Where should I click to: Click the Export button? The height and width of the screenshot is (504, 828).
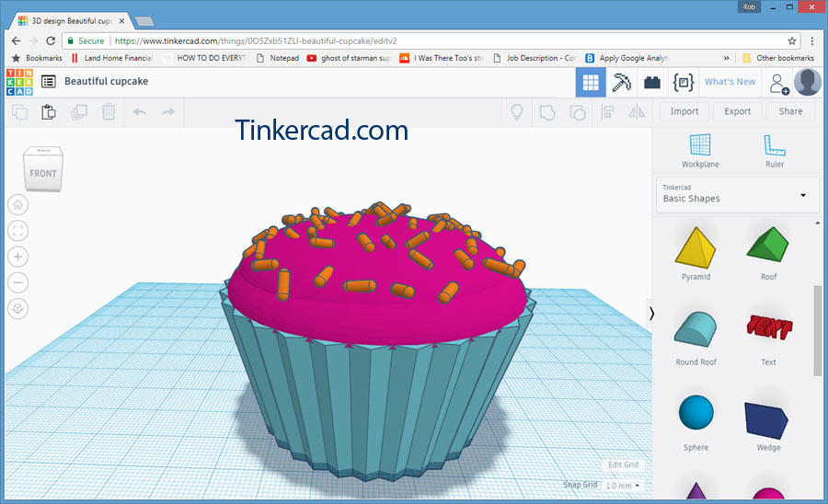pyautogui.click(x=737, y=111)
